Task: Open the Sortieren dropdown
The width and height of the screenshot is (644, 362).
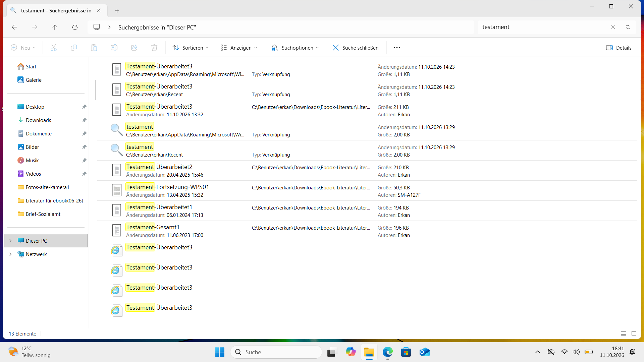Action: click(191, 48)
